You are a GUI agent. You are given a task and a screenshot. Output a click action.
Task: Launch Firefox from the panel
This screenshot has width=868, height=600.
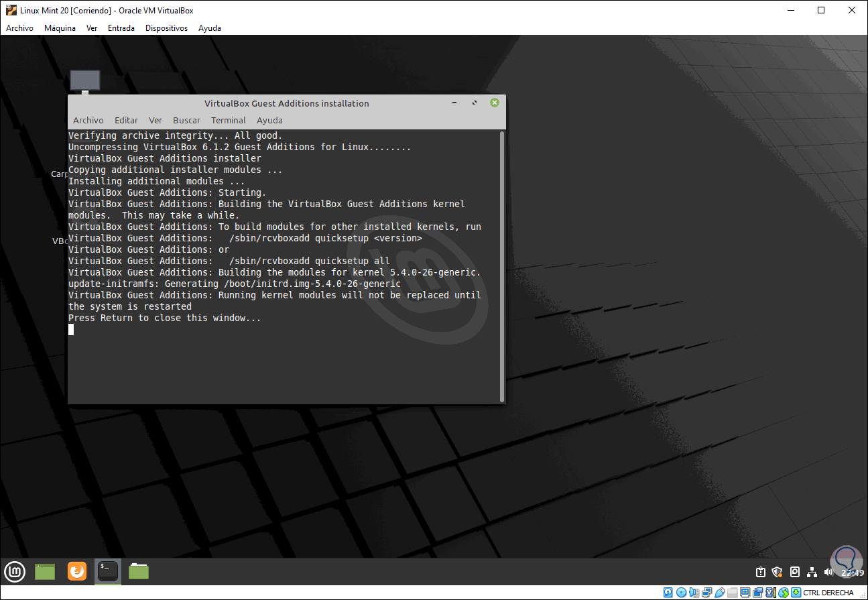(77, 571)
